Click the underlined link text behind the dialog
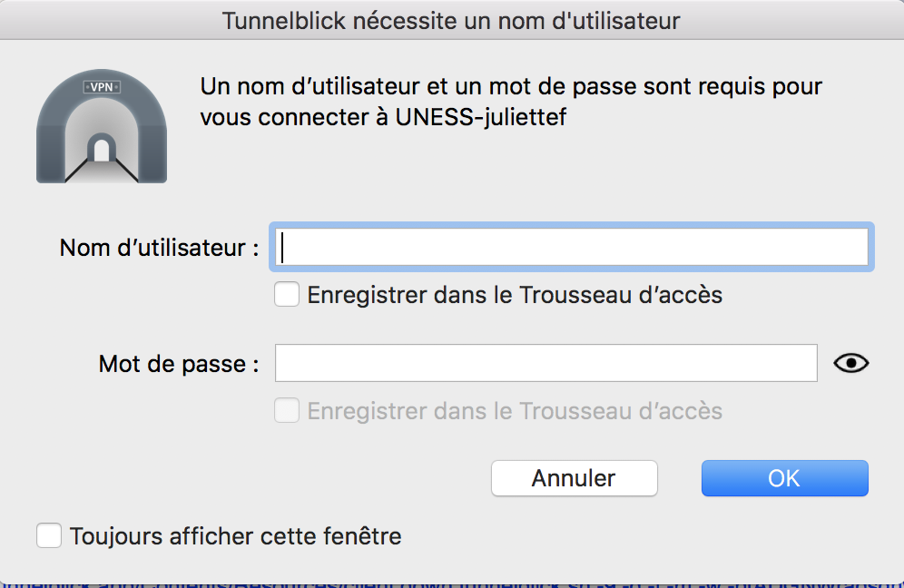 pos(452,583)
